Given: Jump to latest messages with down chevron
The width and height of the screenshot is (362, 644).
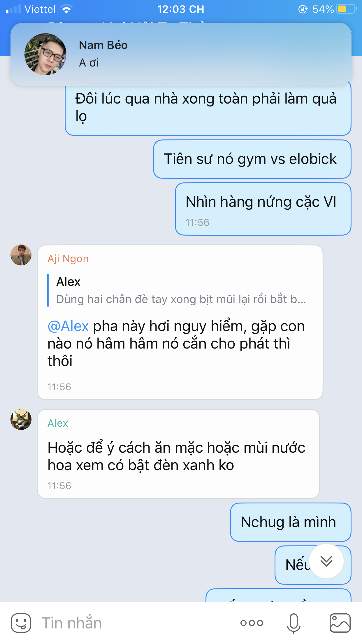Looking at the screenshot, I should pyautogui.click(x=326, y=561).
